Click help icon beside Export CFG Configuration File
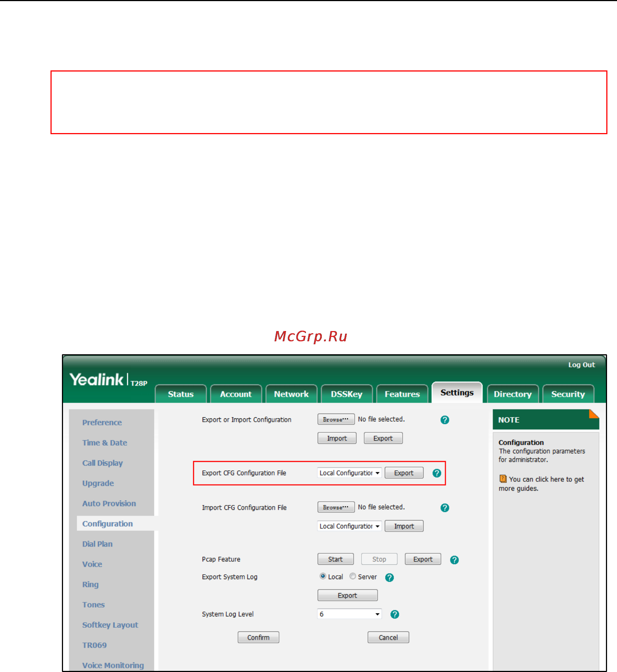Screen dimensions: 617x672 click(x=437, y=473)
